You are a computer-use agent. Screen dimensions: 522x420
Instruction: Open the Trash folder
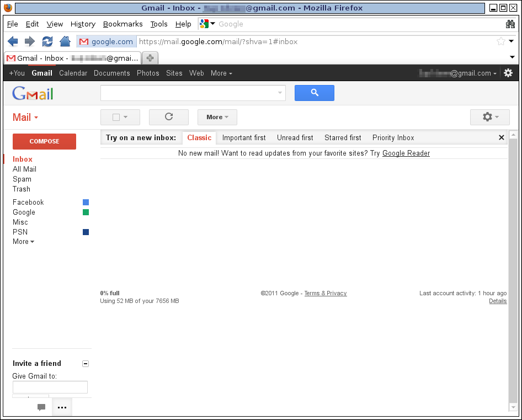22,189
